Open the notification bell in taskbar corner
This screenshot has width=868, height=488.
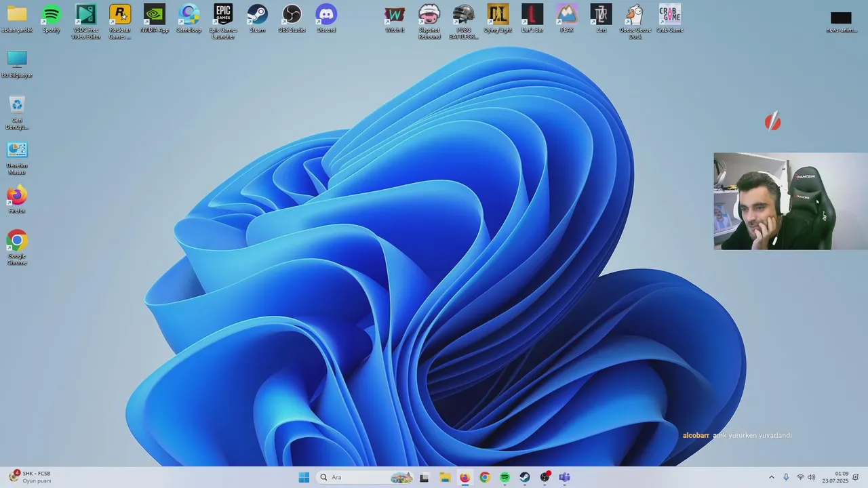[856, 477]
